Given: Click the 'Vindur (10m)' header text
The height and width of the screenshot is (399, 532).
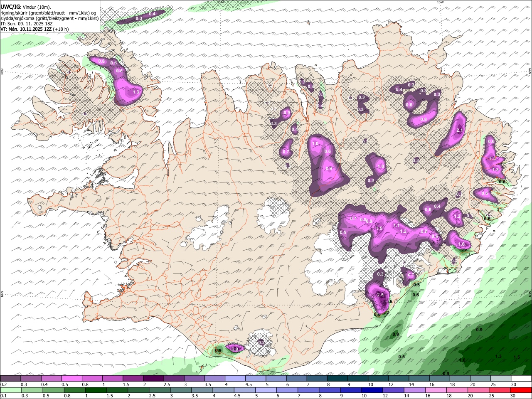Looking at the screenshot, I should coord(36,7).
